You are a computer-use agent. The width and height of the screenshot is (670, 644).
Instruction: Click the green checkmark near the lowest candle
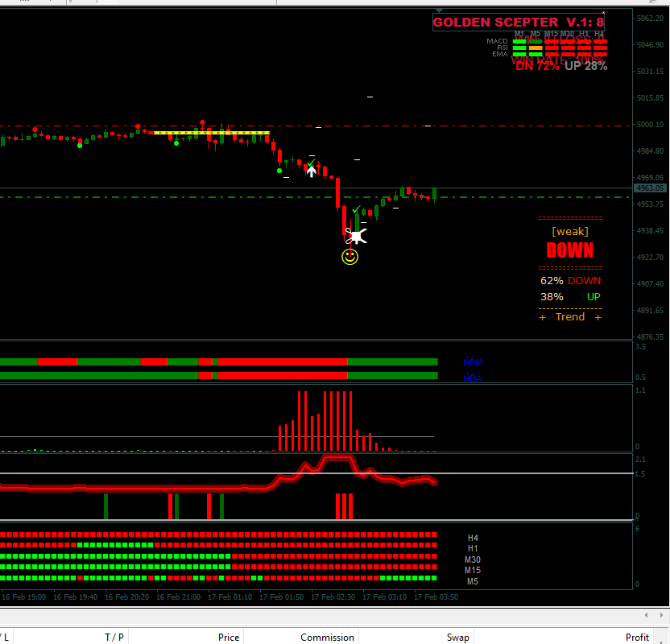pos(356,210)
